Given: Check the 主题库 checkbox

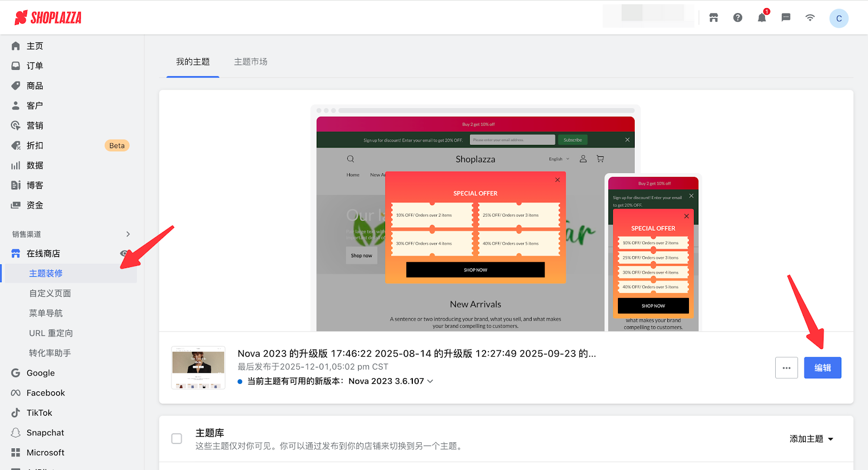Looking at the screenshot, I should tap(177, 439).
